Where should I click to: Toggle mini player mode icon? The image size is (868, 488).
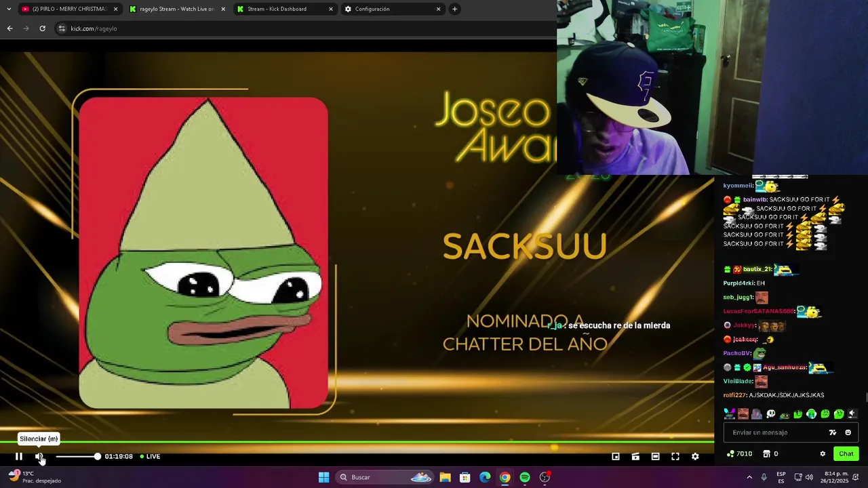(x=616, y=457)
